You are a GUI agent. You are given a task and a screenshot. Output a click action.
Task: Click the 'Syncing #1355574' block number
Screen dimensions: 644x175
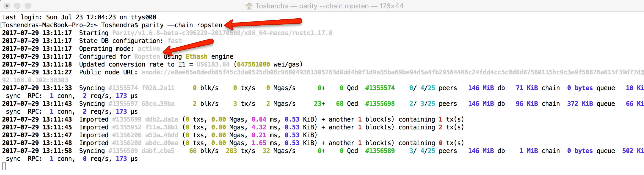(x=123, y=88)
